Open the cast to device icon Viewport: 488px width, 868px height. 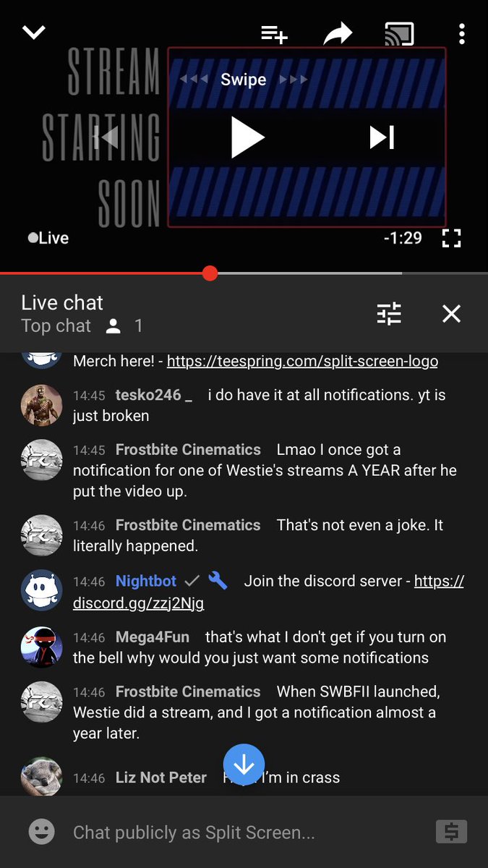pyautogui.click(x=399, y=34)
